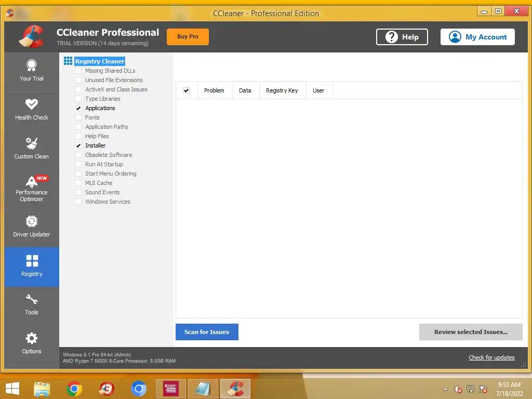Check Application Paths option
Image resolution: width=532 pixels, height=399 pixels.
78,127
